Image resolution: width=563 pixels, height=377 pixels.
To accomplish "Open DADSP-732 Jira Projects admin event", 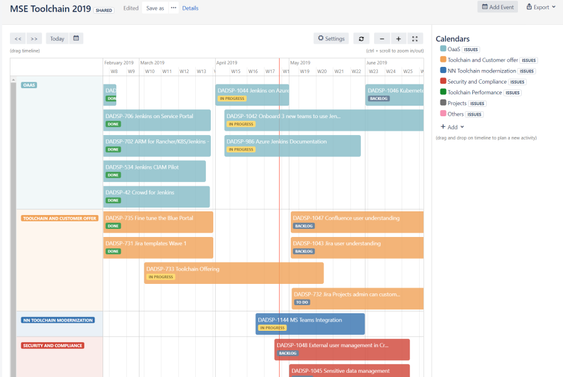I will point(358,299).
